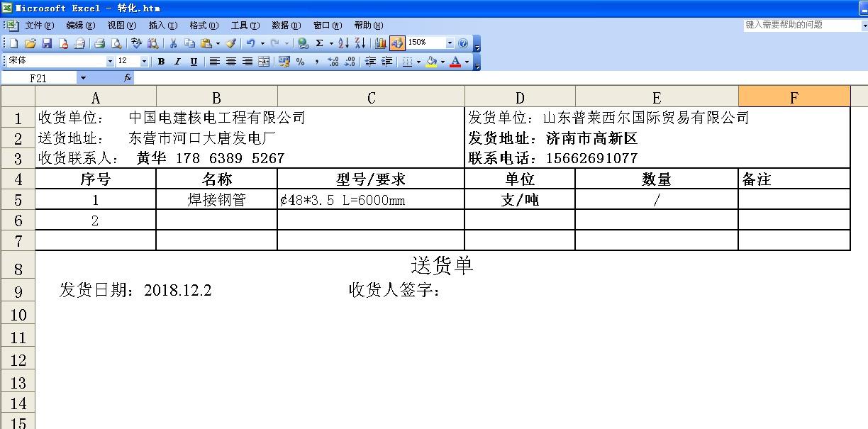Decrease cell indent
868x429 pixels.
click(x=370, y=62)
